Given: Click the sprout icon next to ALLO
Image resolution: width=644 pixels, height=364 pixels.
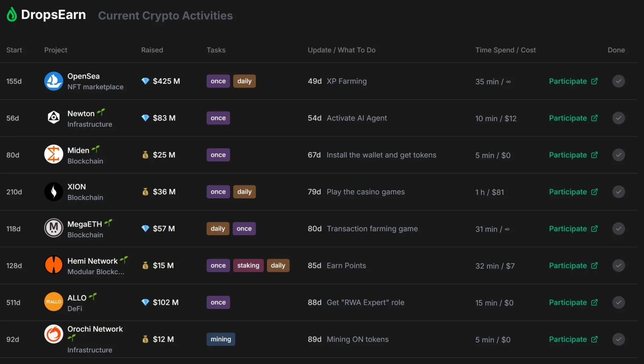Looking at the screenshot, I should coord(93,297).
